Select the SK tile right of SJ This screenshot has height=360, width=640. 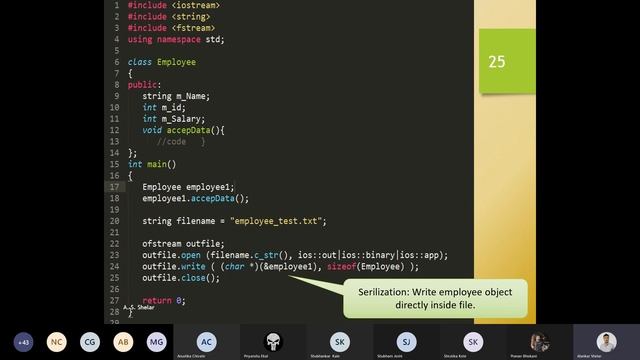(473, 342)
